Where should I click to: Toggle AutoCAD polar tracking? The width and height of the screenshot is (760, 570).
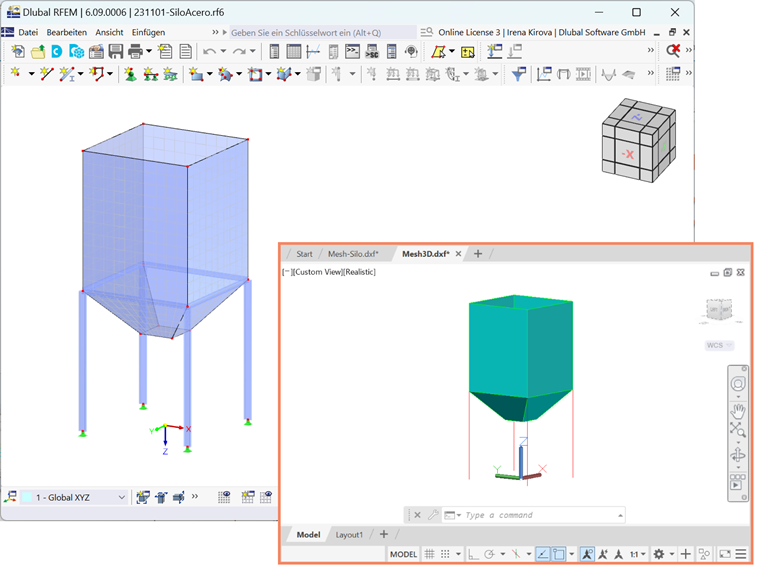coord(490,554)
